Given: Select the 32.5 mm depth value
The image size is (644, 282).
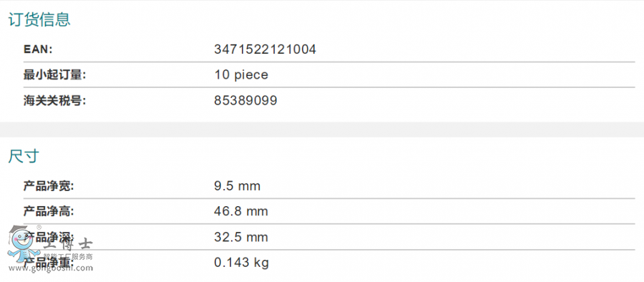Looking at the screenshot, I should 241,238.
